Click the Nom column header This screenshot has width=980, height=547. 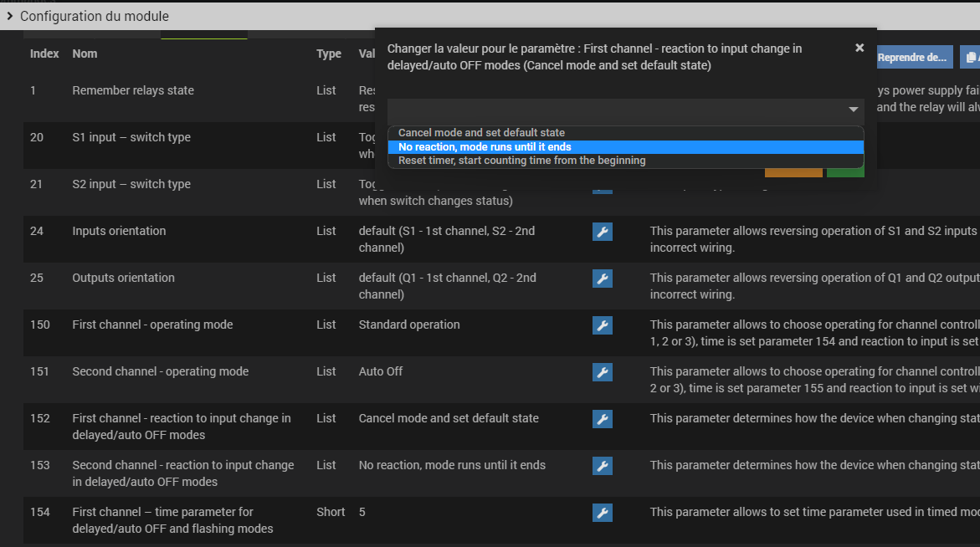tap(85, 54)
